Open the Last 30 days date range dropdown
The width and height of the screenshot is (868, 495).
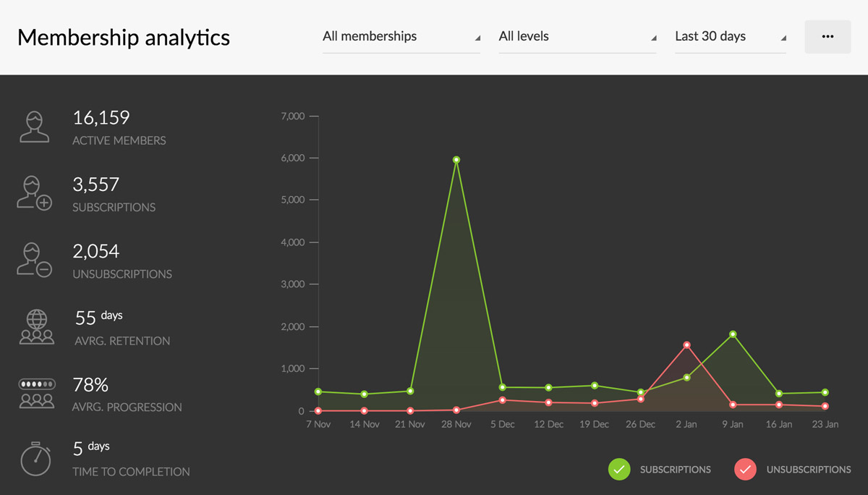(x=730, y=37)
